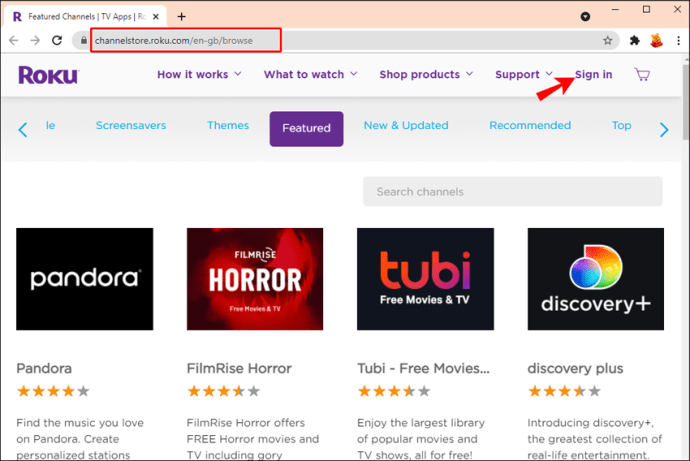Expand the How it works menu
690x461 pixels.
pyautogui.click(x=199, y=74)
